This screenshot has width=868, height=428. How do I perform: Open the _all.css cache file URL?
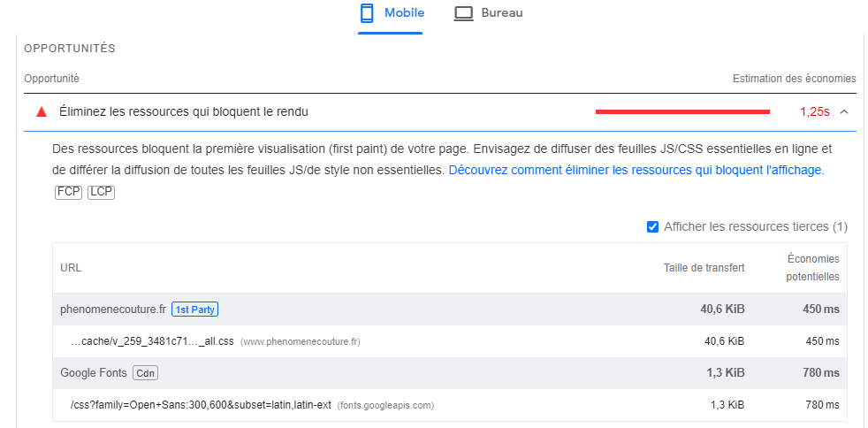pos(152,341)
